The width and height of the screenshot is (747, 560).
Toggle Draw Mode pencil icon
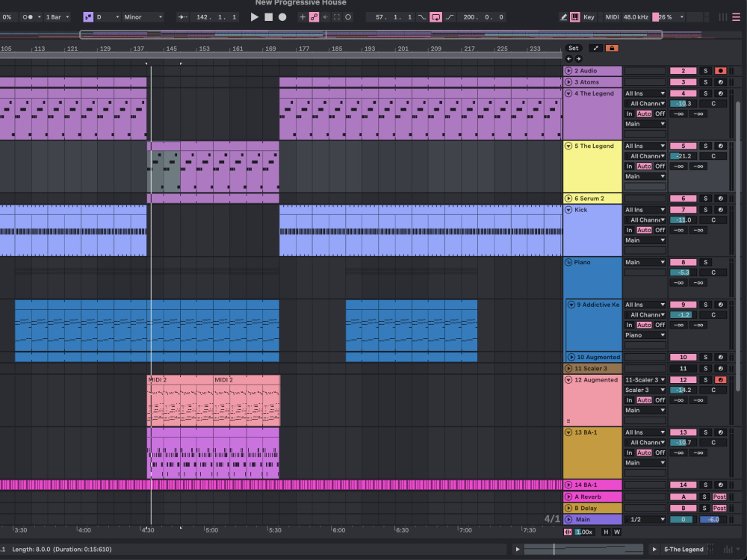tap(563, 17)
